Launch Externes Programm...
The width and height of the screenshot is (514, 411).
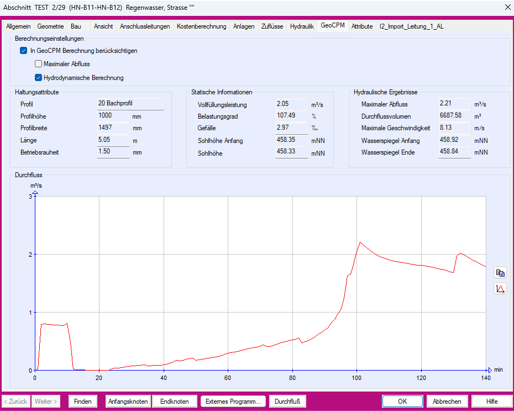pos(233,401)
